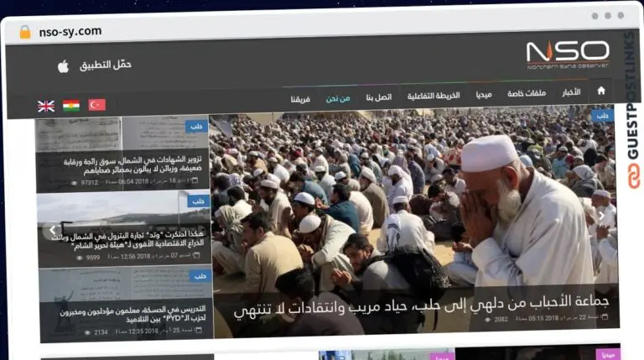Open the اتصل بنا page
The width and height of the screenshot is (644, 360).
(378, 97)
